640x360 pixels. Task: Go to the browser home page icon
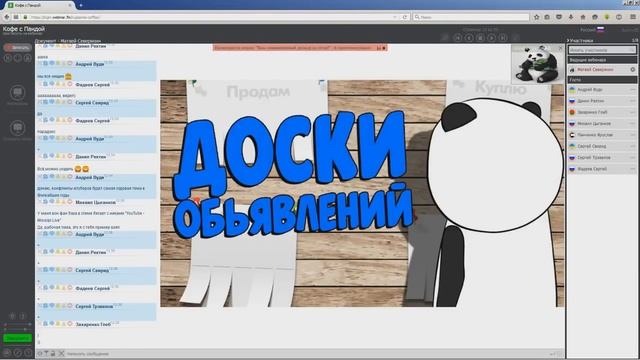583,17
